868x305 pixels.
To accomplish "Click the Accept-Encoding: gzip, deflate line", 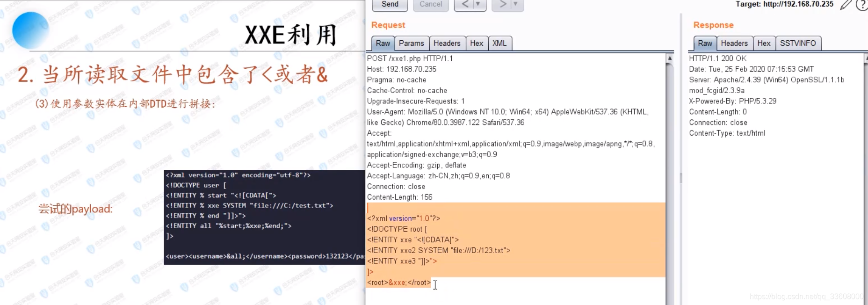I will pos(417,165).
